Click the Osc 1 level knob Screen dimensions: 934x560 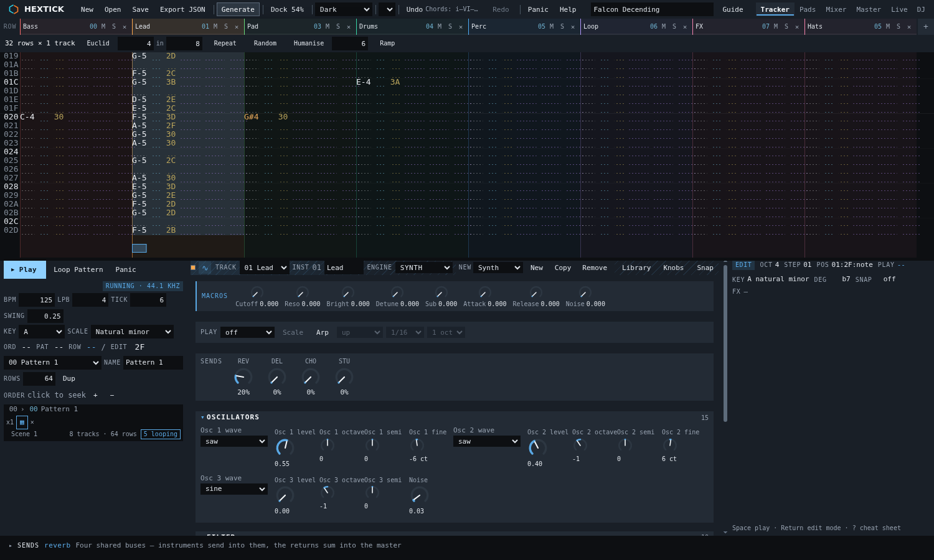tap(285, 447)
